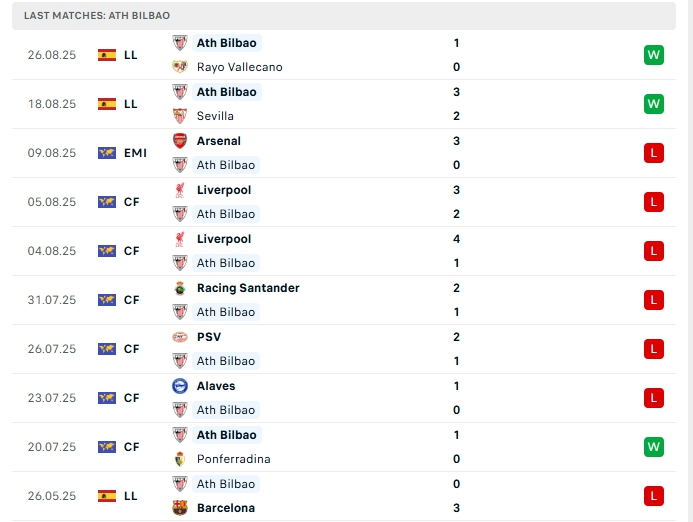Click the green W badge for Ponferradina match
This screenshot has width=693, height=522.
654,446
